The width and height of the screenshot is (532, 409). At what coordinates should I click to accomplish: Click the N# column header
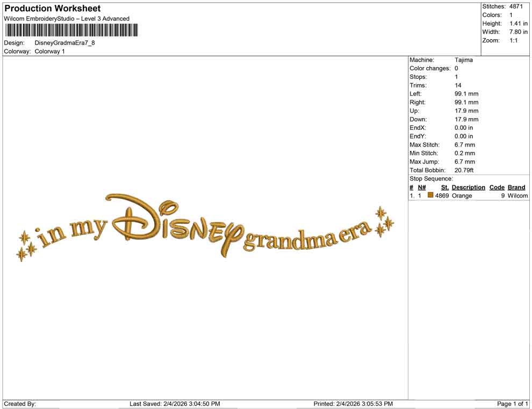click(x=422, y=187)
